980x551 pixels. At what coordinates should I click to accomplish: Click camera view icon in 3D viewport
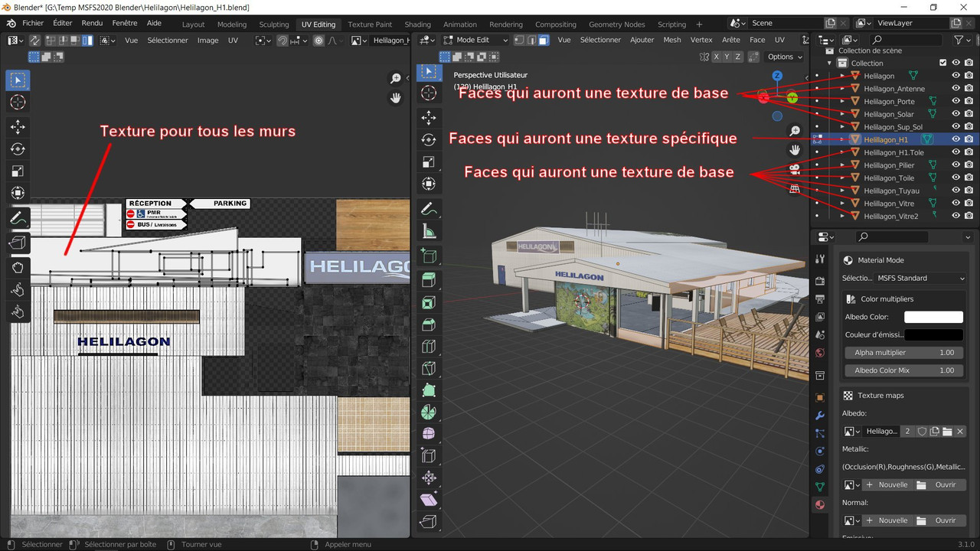tap(795, 169)
